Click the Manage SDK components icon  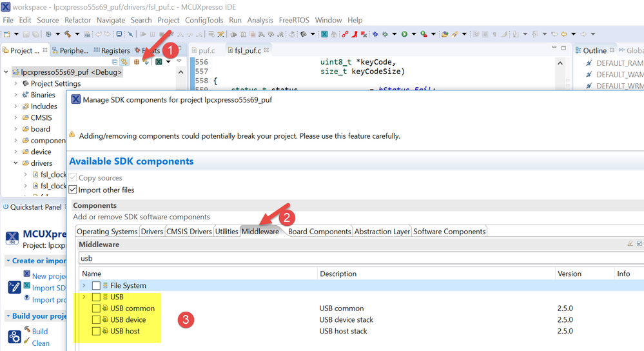tap(146, 62)
